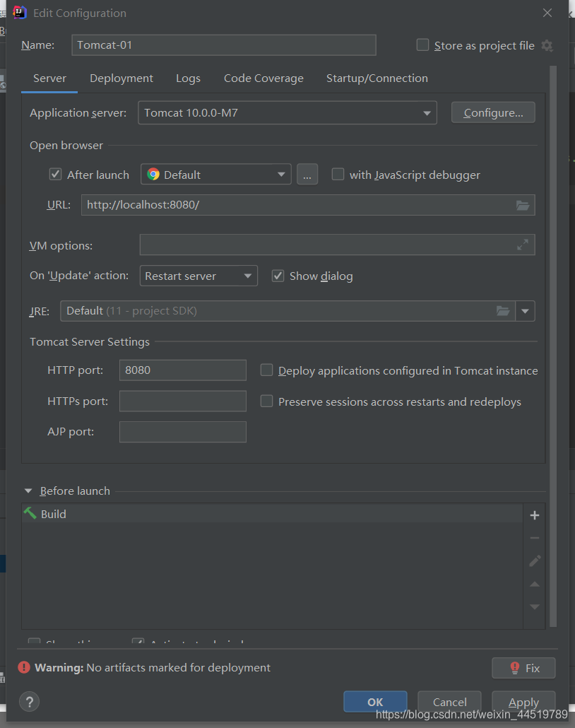Open the Default browser dropdown
575x728 pixels.
pos(215,174)
